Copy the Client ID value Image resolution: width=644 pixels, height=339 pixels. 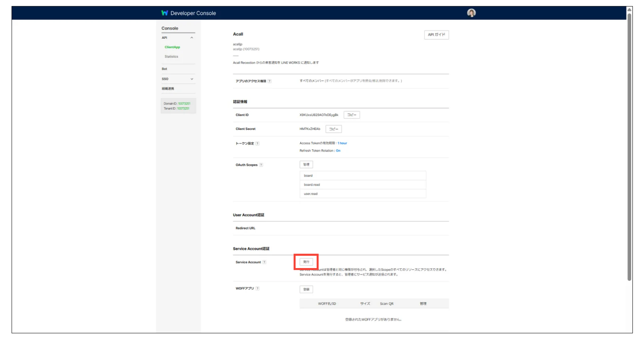351,115
